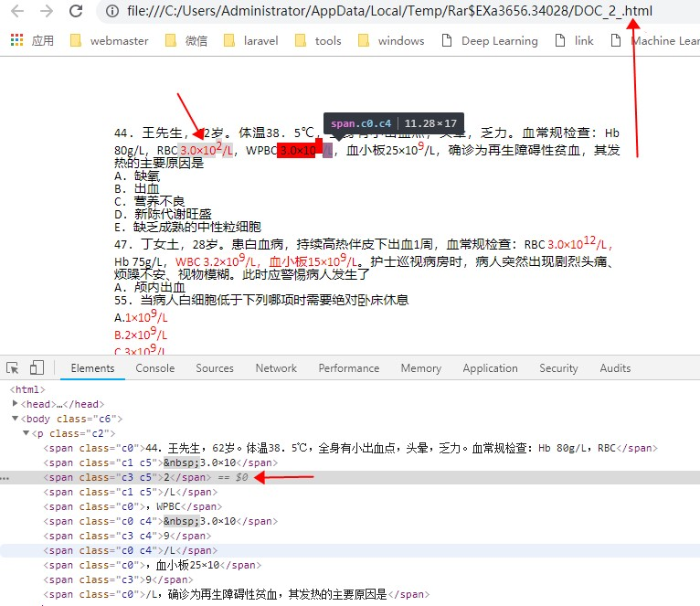Open the Machine Learning bookmark
The width and height of the screenshot is (700, 606).
point(655,40)
